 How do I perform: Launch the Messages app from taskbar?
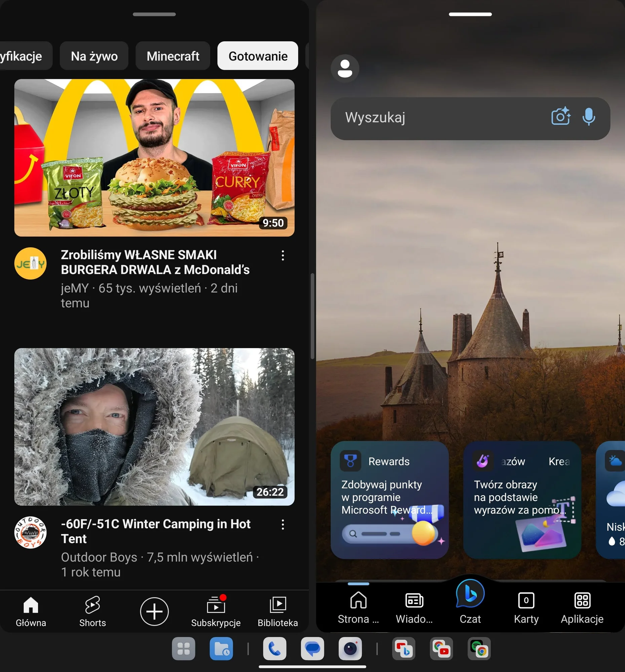pyautogui.click(x=312, y=648)
